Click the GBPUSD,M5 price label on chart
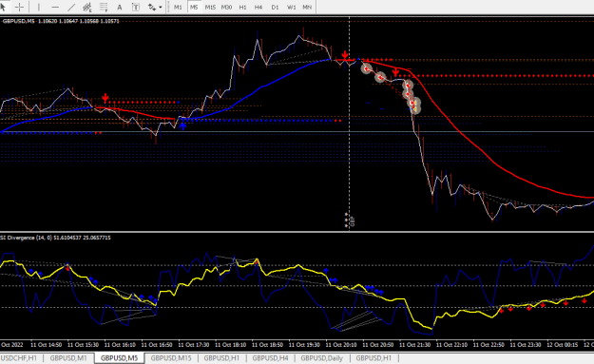 tap(61, 21)
